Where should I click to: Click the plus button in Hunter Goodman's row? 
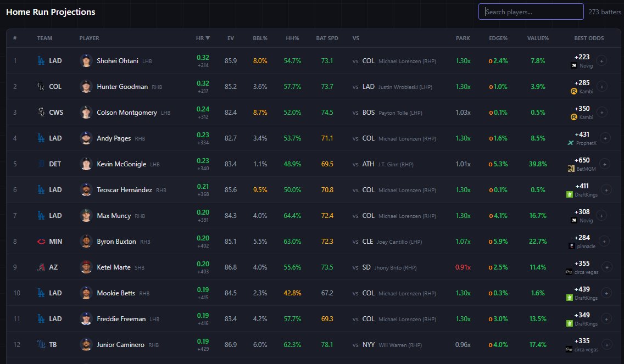coord(601,87)
